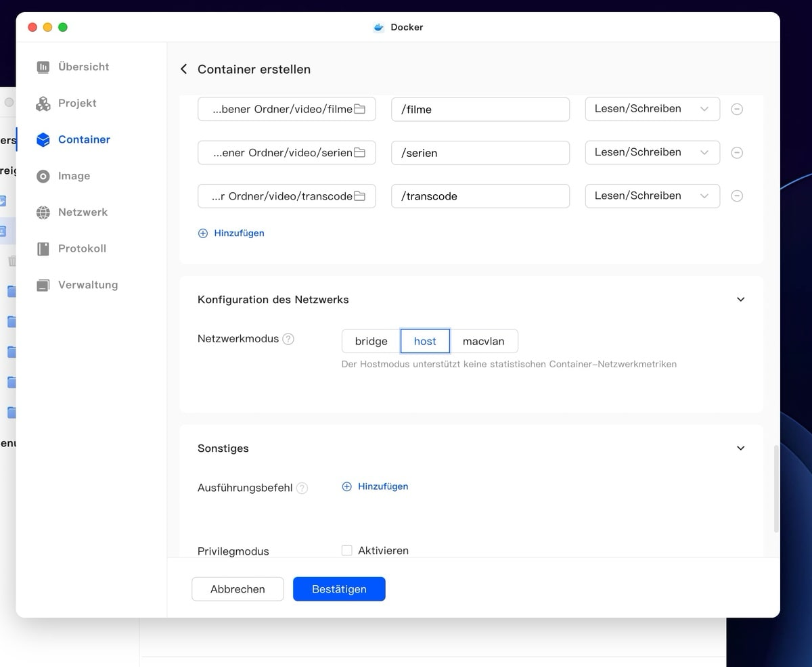Browse folder for the video/filme path
Screen dimensions: 812x667
click(x=359, y=109)
